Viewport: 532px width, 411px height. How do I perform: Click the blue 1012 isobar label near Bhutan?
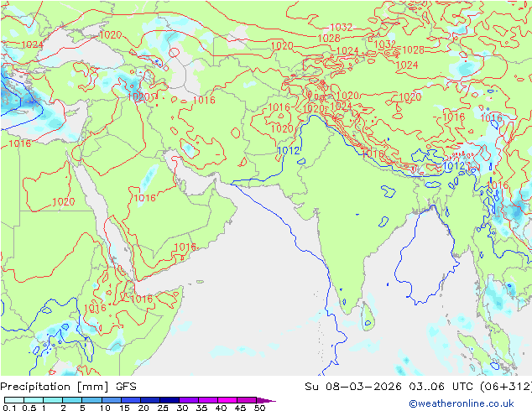click(454, 166)
